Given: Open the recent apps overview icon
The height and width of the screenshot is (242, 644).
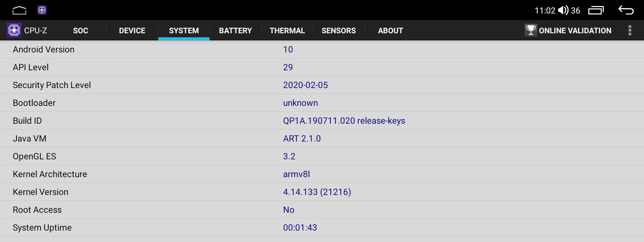Looking at the screenshot, I should coord(596,10).
